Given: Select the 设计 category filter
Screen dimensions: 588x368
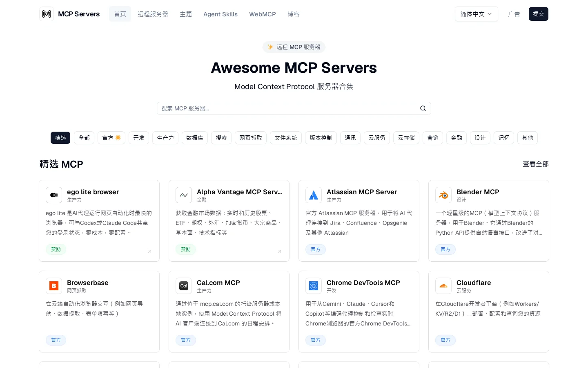Looking at the screenshot, I should (x=480, y=138).
